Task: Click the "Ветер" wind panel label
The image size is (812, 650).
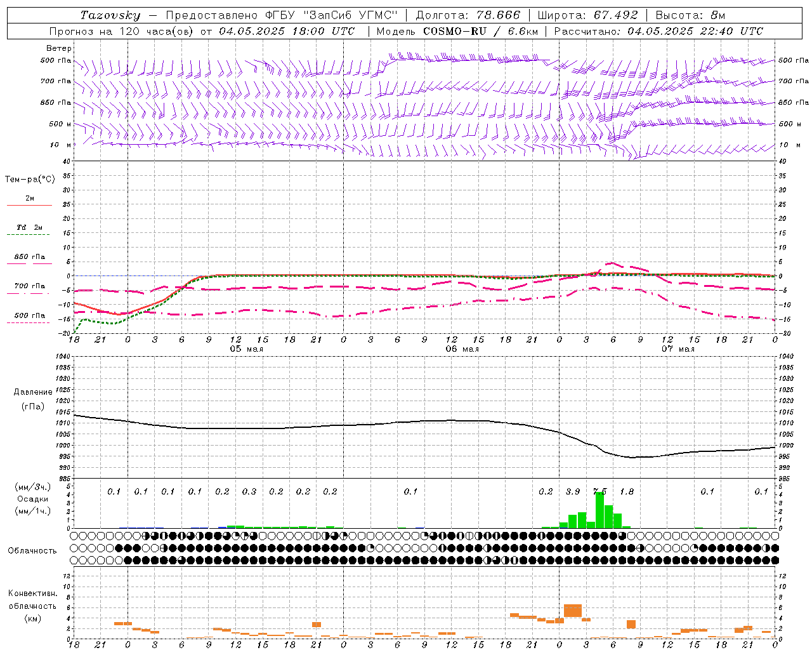Action: (x=59, y=48)
